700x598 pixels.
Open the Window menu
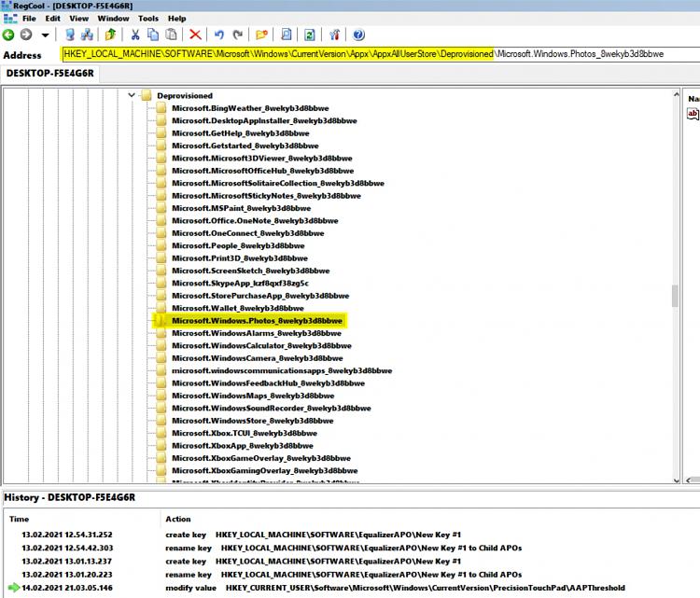113,19
